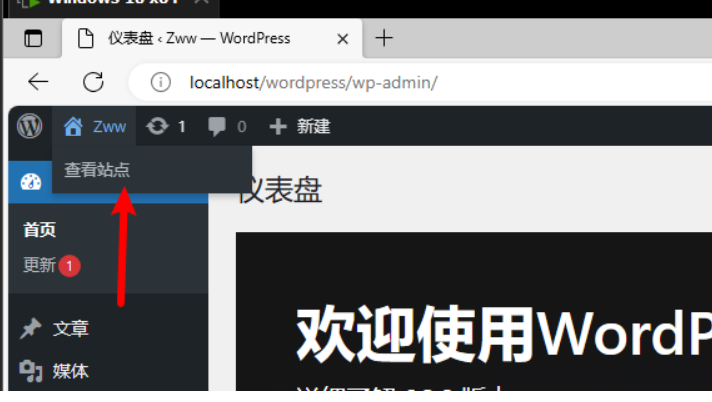Go to 首页 in dashboard submenu
712x402 pixels.
40,230
